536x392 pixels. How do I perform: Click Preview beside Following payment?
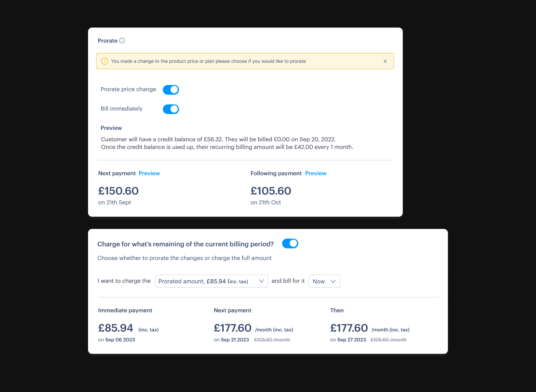(x=316, y=173)
